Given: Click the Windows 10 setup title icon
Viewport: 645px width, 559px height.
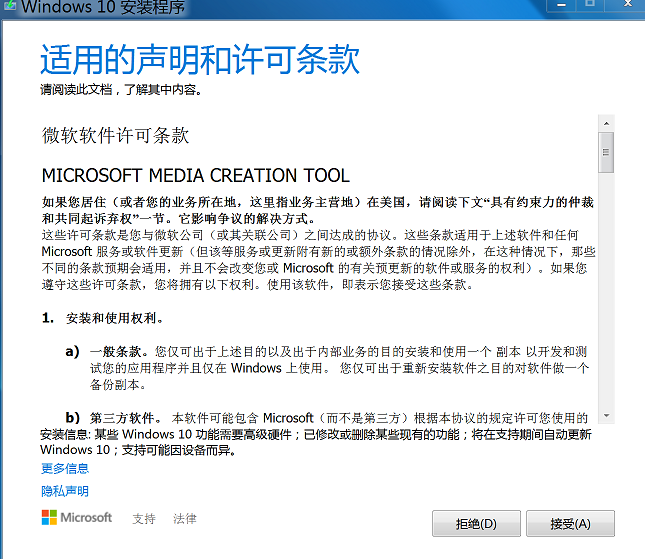Looking at the screenshot, I should (x=9, y=5).
